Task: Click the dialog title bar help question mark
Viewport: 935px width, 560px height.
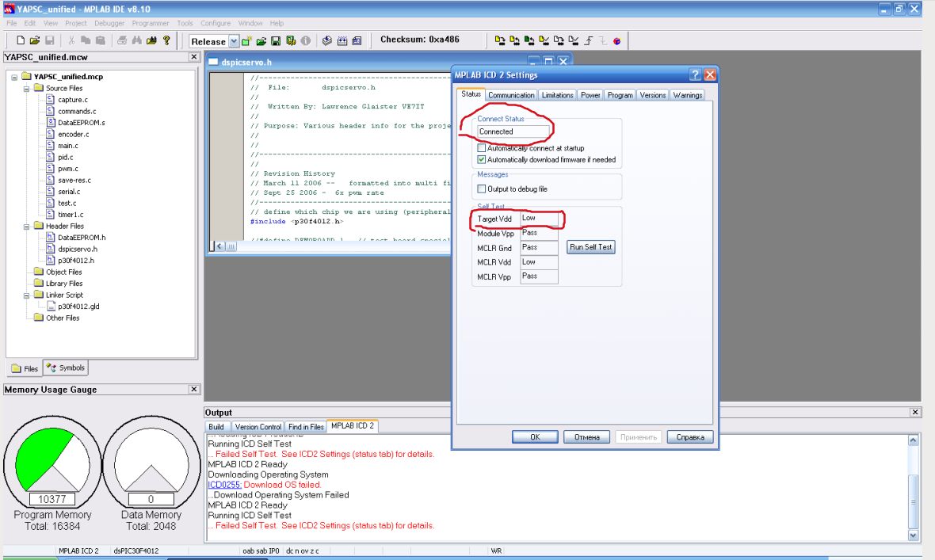Action: pyautogui.click(x=695, y=74)
